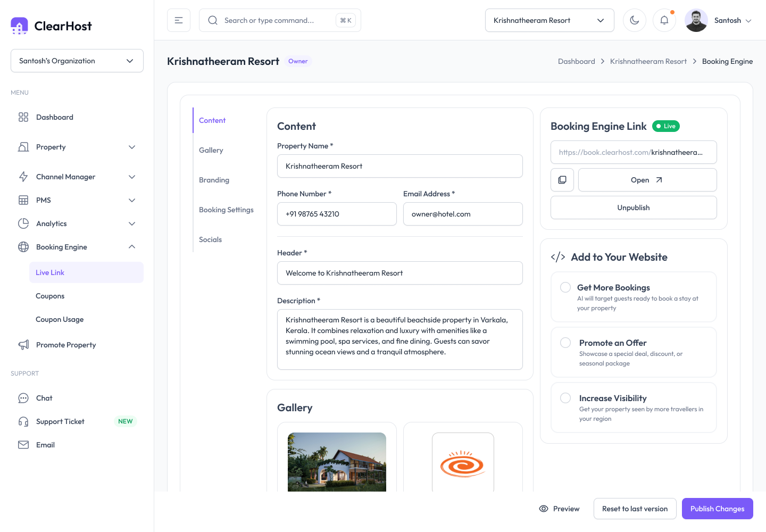Switch to the Booking Settings tab
766x532 pixels.
tap(226, 210)
